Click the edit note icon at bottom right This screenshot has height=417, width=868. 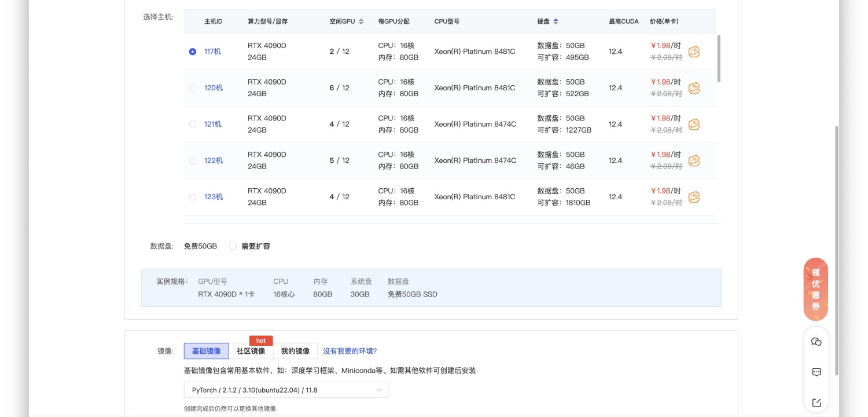pyautogui.click(x=816, y=403)
